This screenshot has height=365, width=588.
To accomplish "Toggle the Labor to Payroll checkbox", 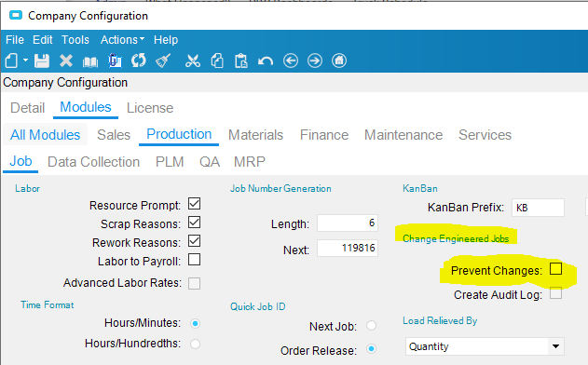I will pyautogui.click(x=194, y=260).
